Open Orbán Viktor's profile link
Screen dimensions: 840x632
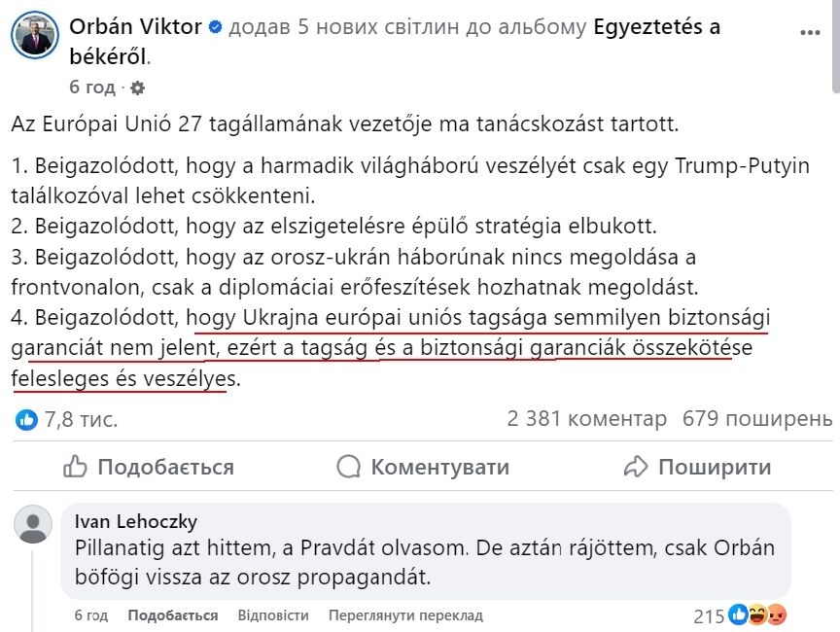[135, 27]
